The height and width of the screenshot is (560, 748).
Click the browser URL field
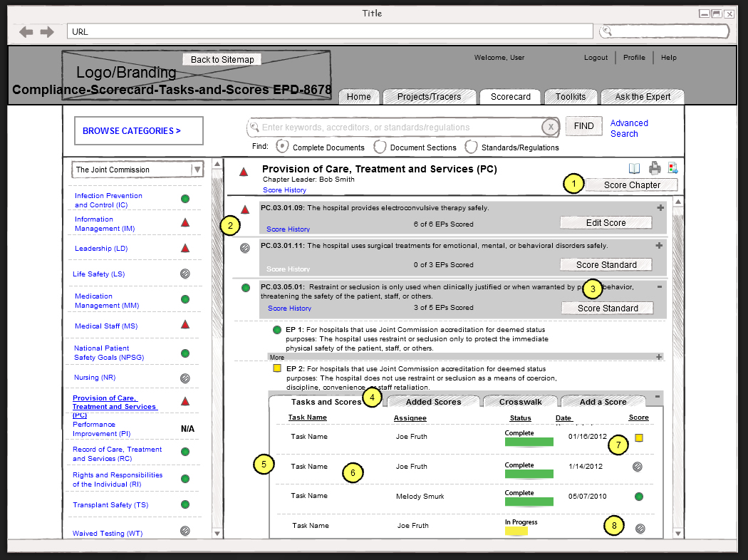(x=330, y=31)
